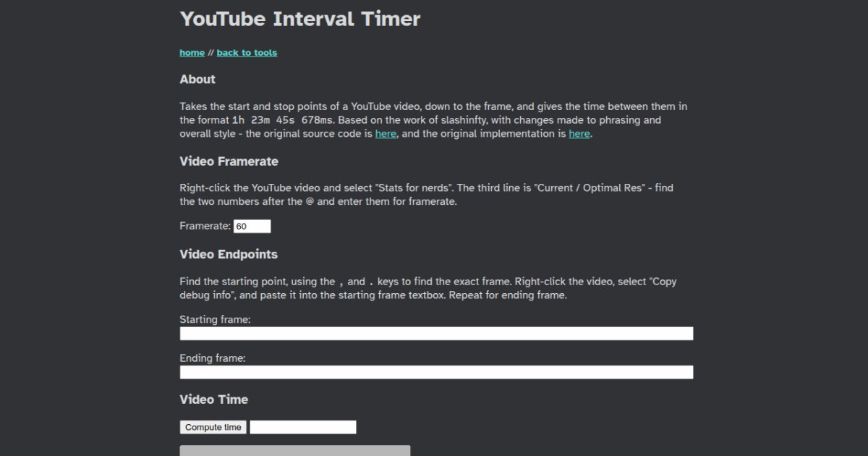Viewport: 868px width, 456px height.
Task: Click the YouTube Interval Timer title
Action: coord(299,19)
